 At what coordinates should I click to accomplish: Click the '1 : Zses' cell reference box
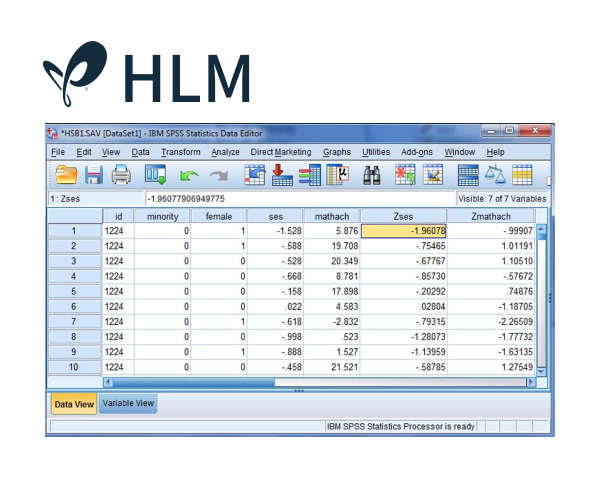click(x=95, y=199)
